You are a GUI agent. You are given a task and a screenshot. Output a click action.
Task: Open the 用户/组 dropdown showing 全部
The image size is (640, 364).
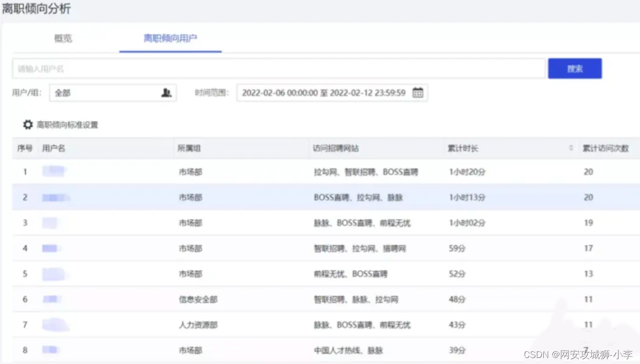[113, 93]
